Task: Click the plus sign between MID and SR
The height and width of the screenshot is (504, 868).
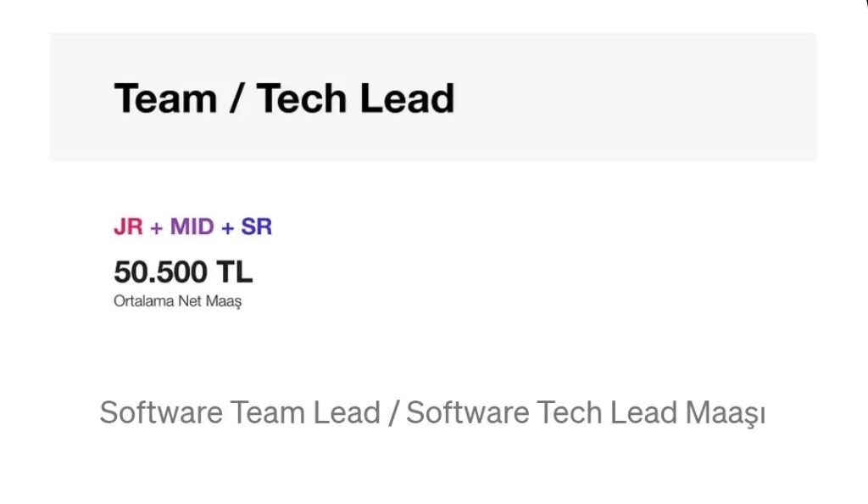Action: (226, 227)
